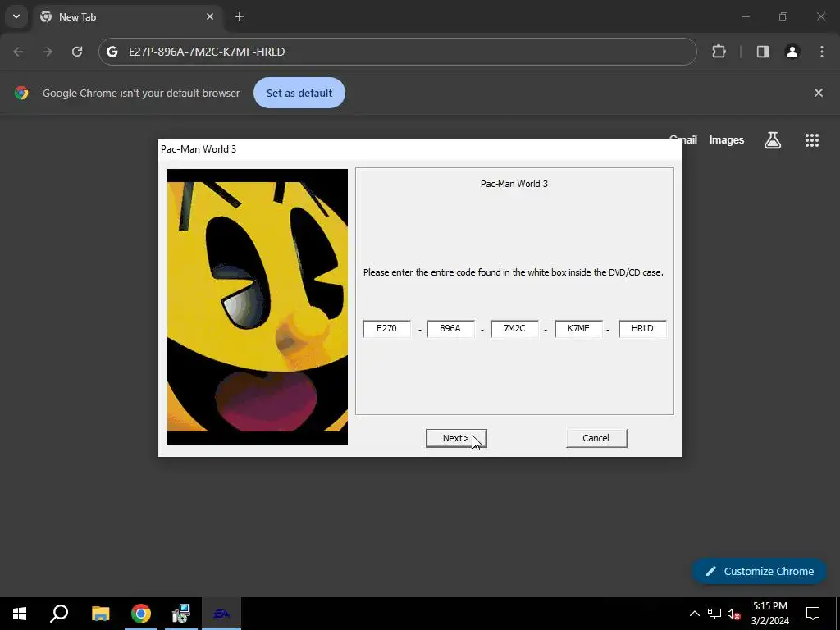Click the Next> button in the installer

pyautogui.click(x=456, y=438)
